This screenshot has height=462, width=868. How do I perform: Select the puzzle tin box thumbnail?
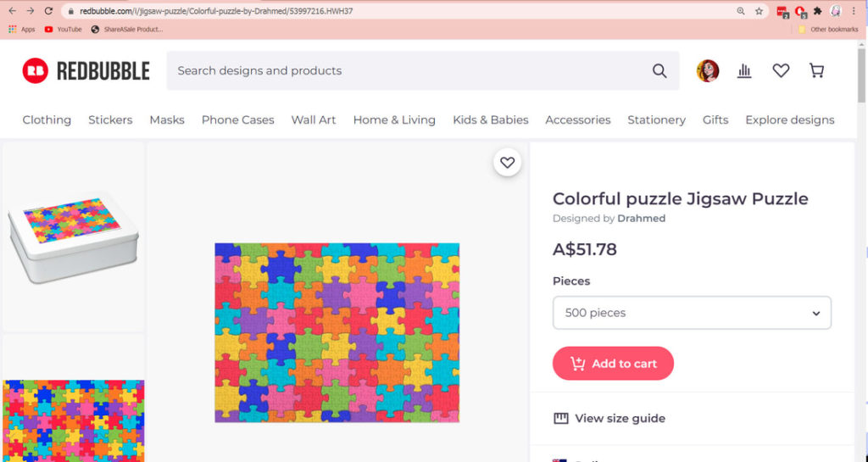(x=73, y=237)
